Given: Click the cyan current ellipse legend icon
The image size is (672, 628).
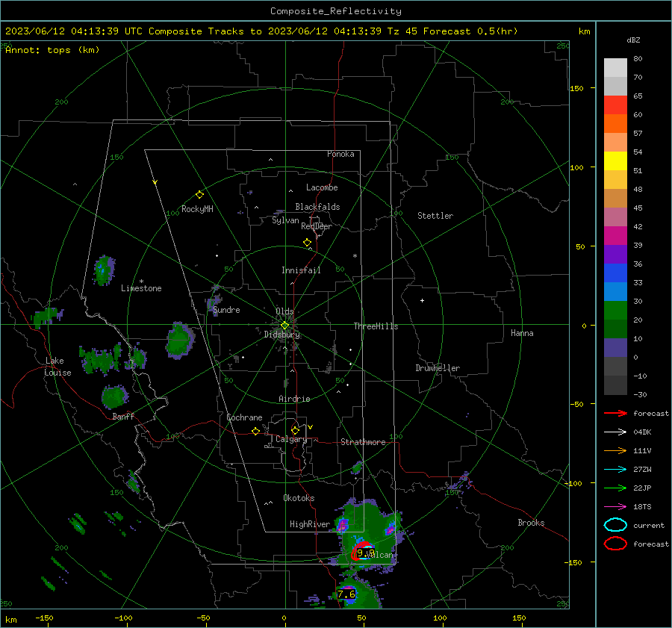Looking at the screenshot, I should [615, 525].
